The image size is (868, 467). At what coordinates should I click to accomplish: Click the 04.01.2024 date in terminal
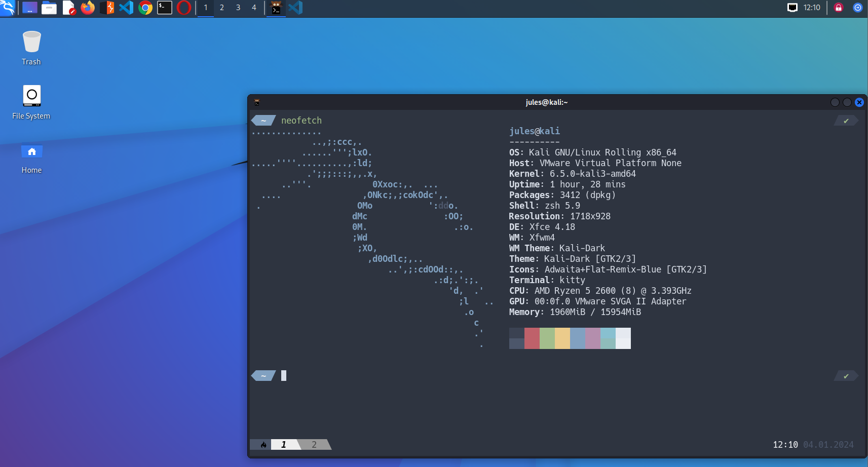click(x=828, y=445)
